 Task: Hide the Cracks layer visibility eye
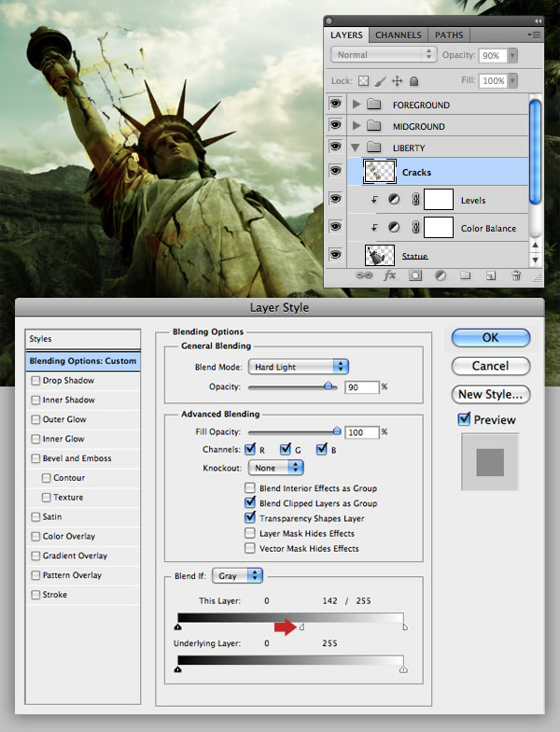pos(336,170)
